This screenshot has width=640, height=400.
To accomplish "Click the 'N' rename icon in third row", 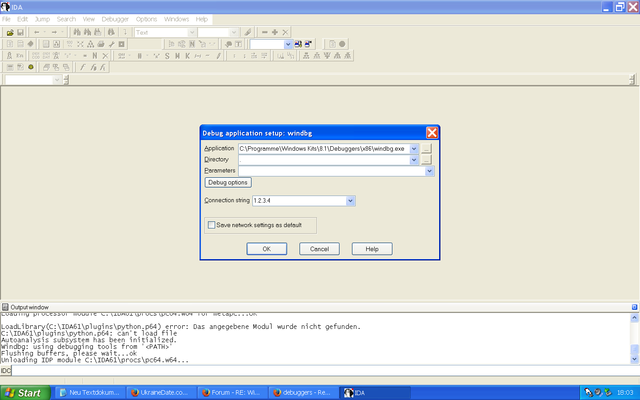I will (95, 56).
